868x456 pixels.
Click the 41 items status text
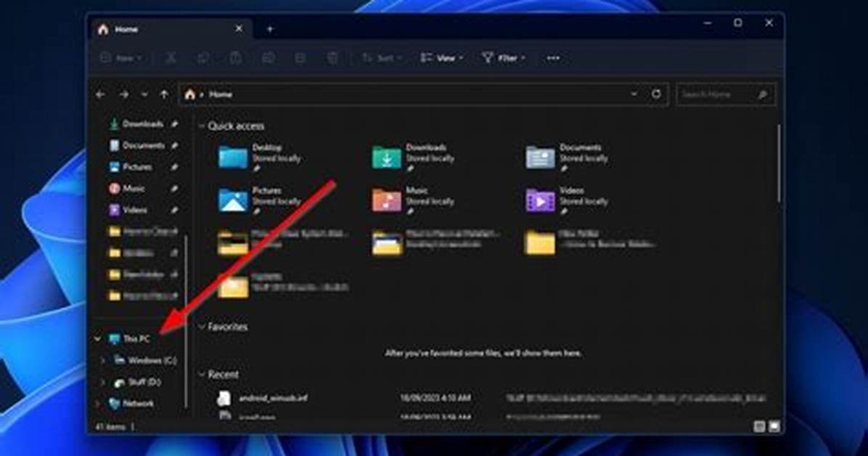coord(111,427)
